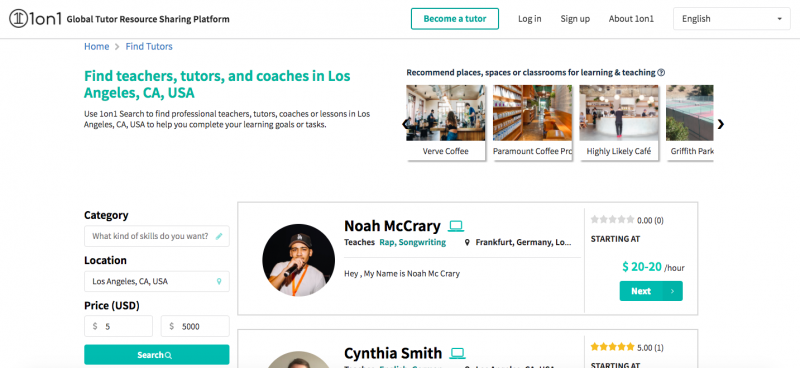Click the star rating on Noah McCrary's card
The height and width of the screenshot is (368, 800).
(x=612, y=220)
